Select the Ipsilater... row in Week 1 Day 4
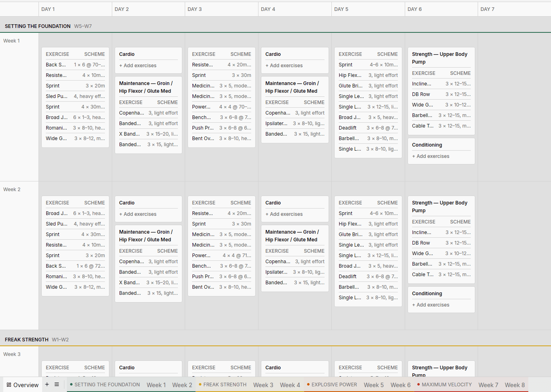 pos(295,124)
